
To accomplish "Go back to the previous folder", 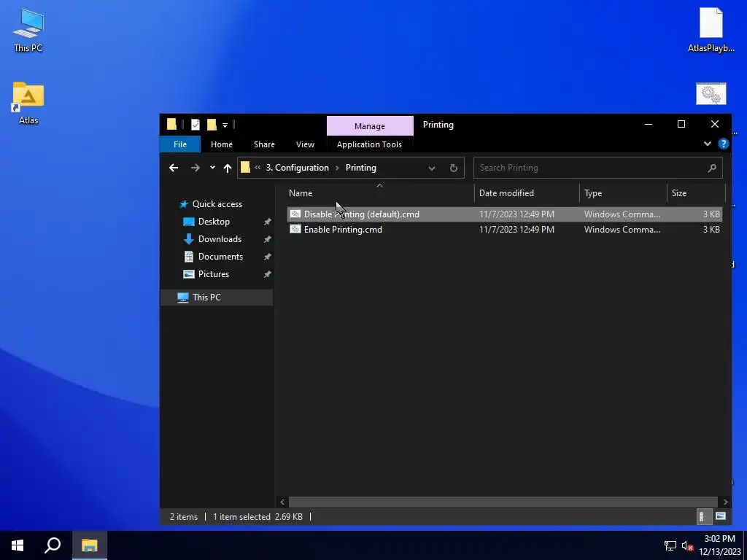I will (x=174, y=168).
